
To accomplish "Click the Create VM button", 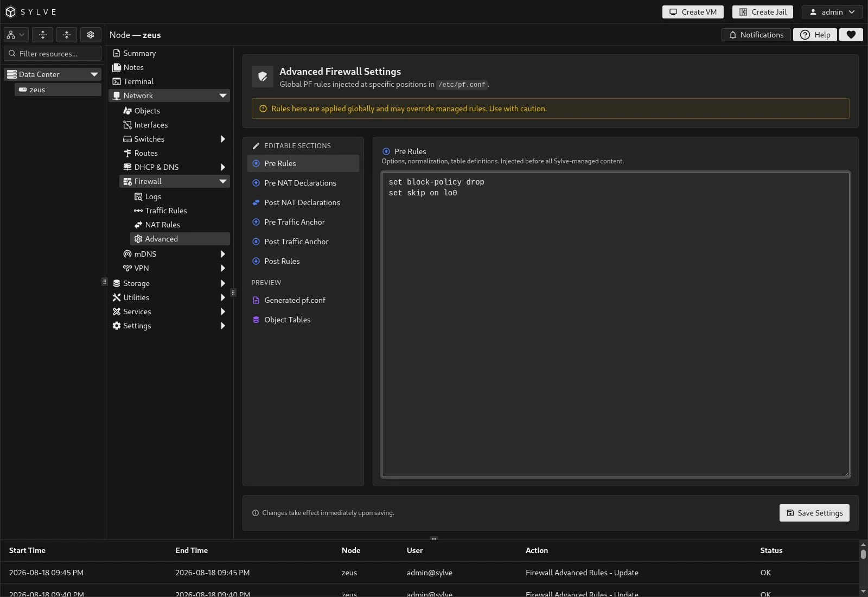I will click(693, 12).
